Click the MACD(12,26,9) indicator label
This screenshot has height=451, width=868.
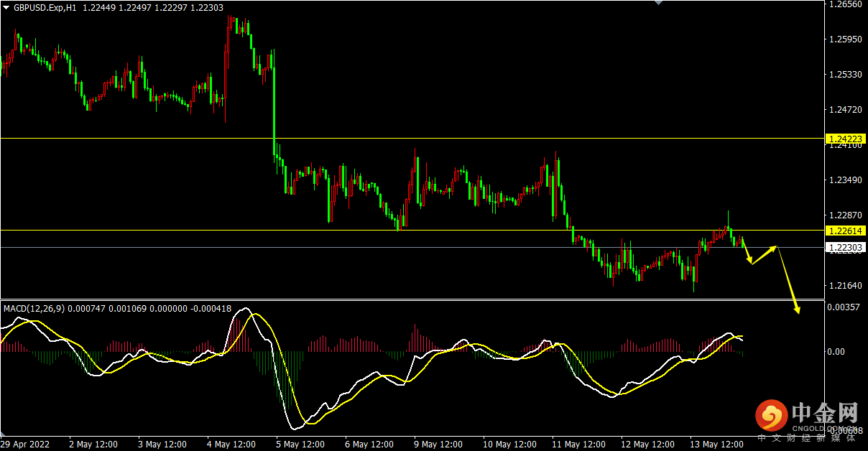(x=34, y=309)
